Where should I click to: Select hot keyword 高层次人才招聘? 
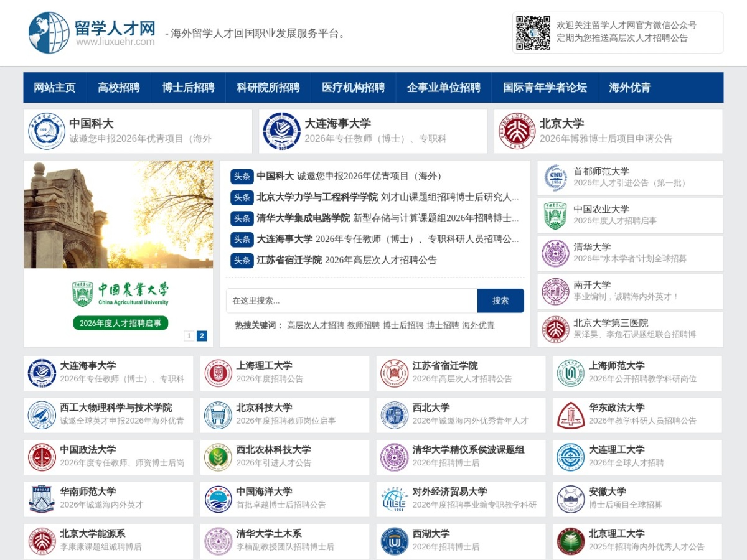click(x=316, y=325)
